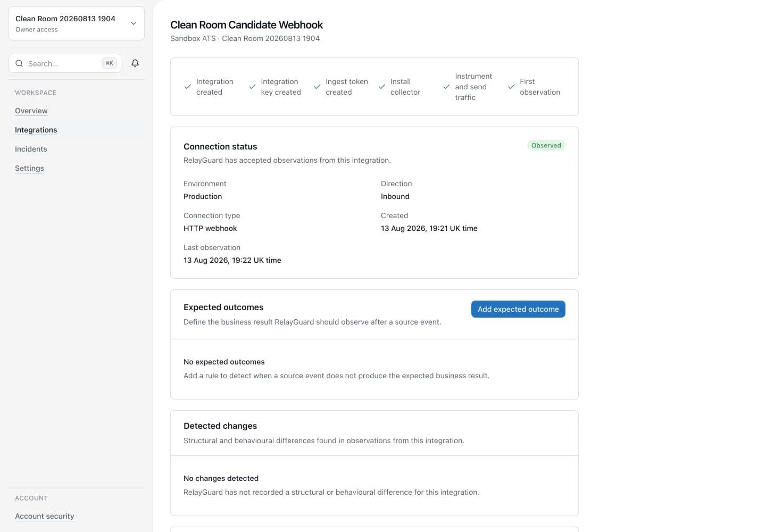Viewport: 766px width, 532px height.
Task: Click the WORKSPACE section label
Action: tap(36, 93)
